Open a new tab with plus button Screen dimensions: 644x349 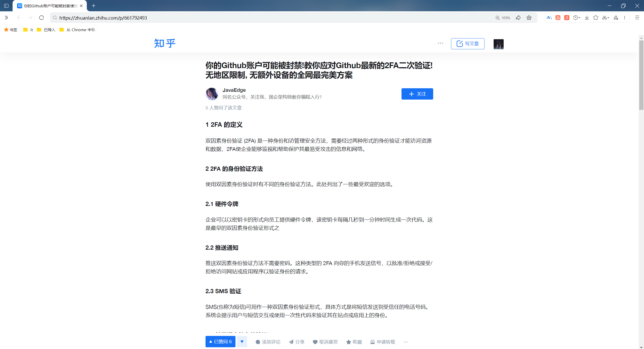[x=94, y=6]
